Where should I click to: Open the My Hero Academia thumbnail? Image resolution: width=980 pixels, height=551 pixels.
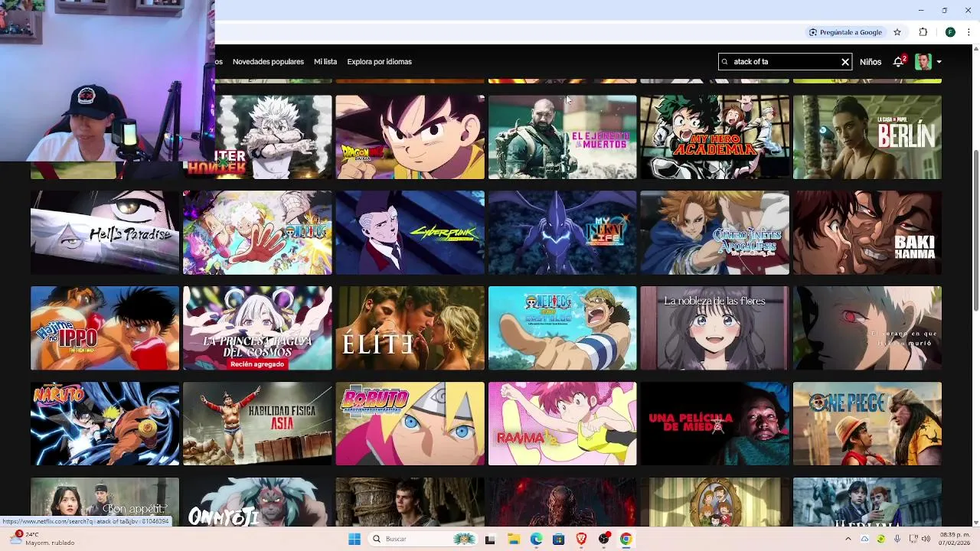pos(714,137)
